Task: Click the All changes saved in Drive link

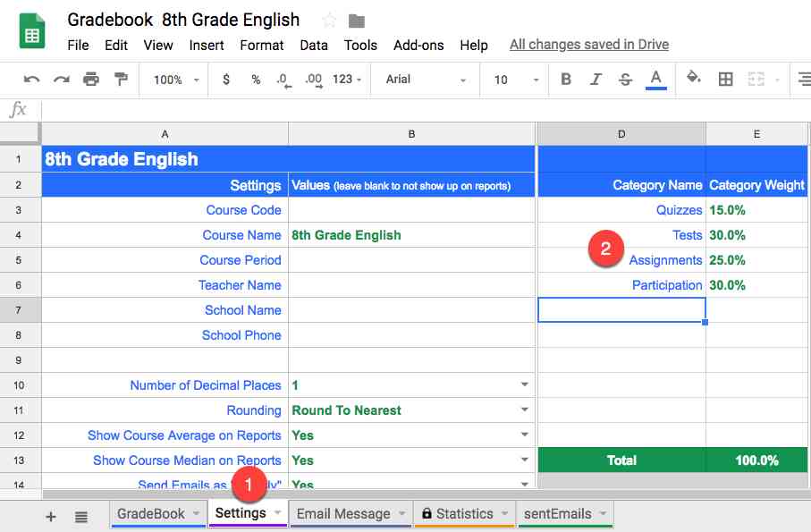Action: click(x=588, y=44)
